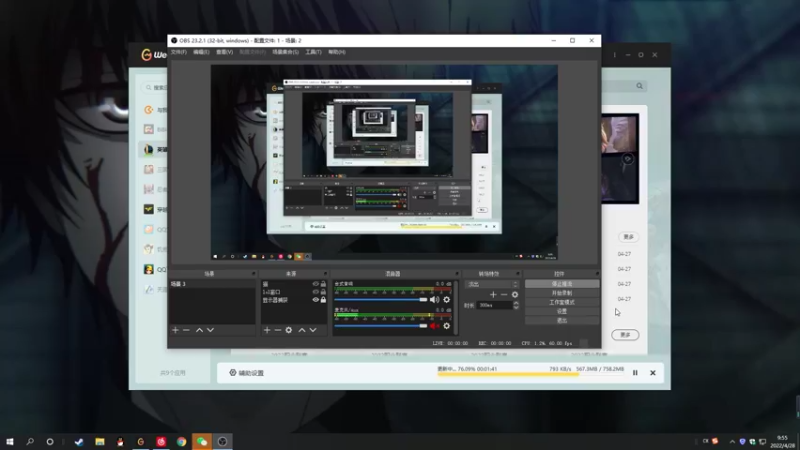Cancel the WeGame download with X icon
The image size is (800, 450).
point(653,373)
